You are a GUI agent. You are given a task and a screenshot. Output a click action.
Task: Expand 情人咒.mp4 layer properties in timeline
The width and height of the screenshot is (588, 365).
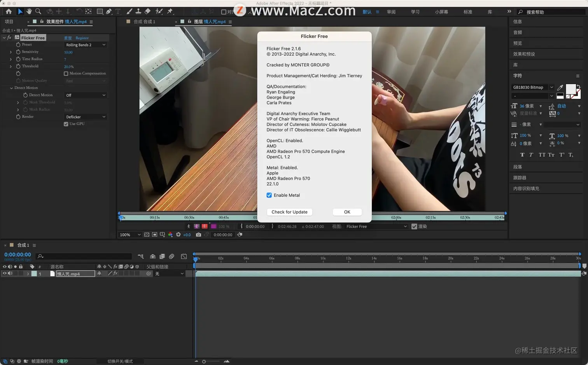28,274
